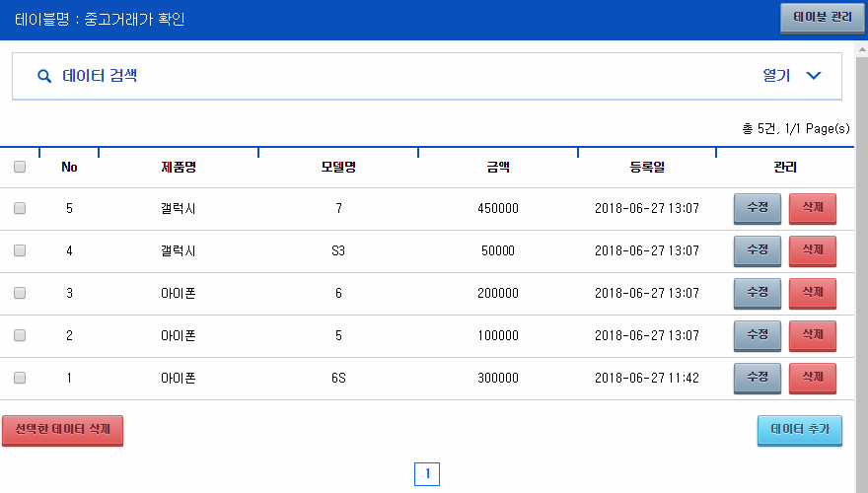Click 수정 for the 100000 row
The image size is (868, 493).
pos(758,335)
